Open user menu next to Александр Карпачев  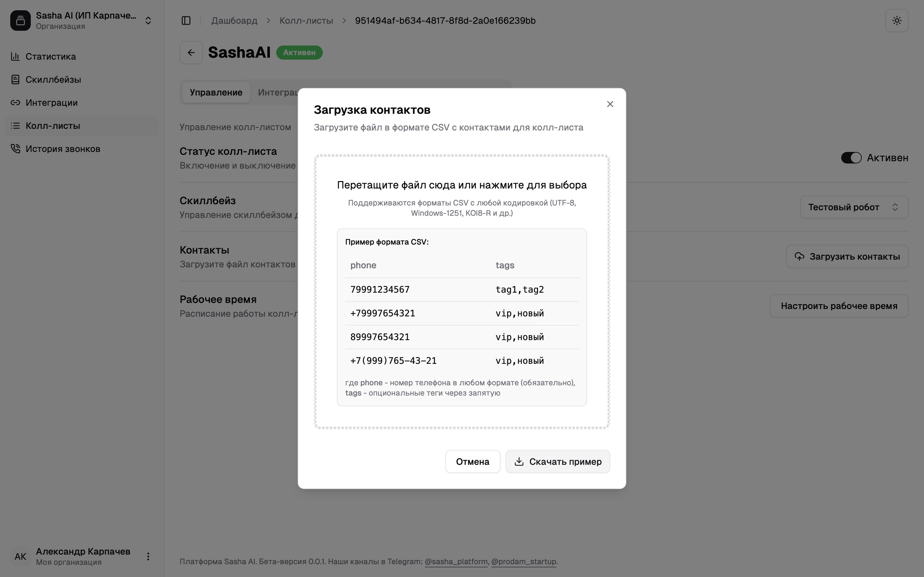click(x=148, y=556)
